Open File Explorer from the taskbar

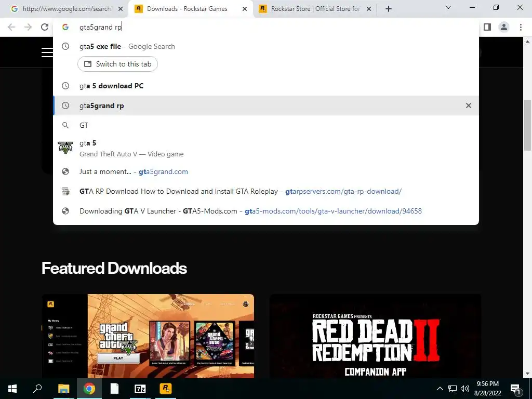[x=63, y=389]
